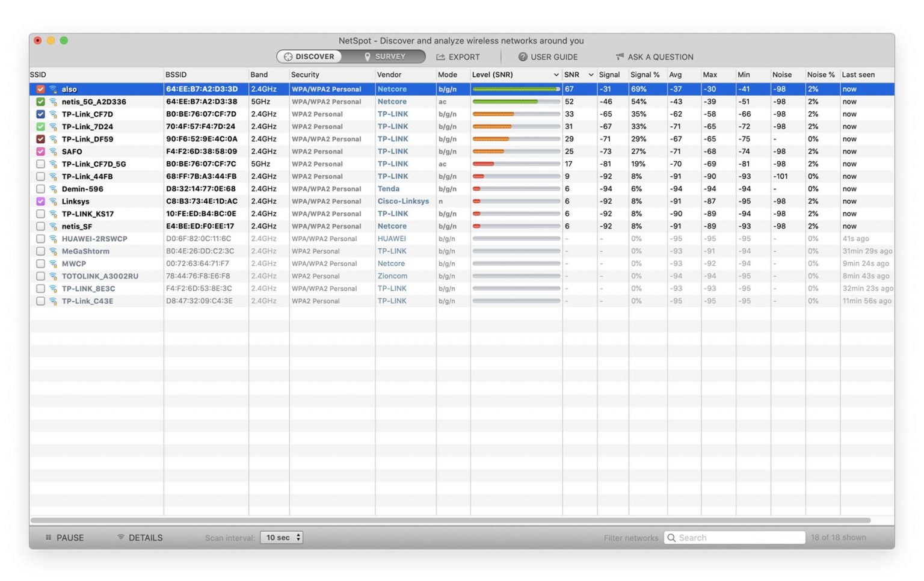Click the DETAILS button
924x581 pixels.
coord(140,537)
